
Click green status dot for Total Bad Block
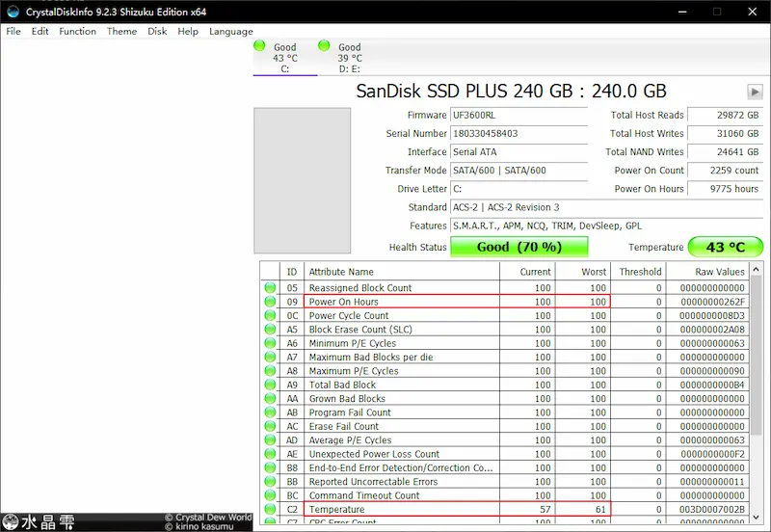click(270, 385)
